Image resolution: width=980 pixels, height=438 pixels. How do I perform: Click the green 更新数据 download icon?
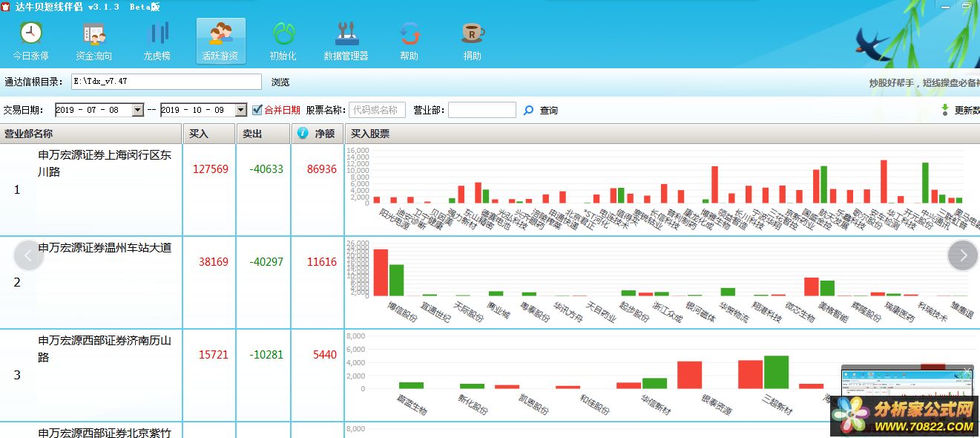[x=944, y=110]
